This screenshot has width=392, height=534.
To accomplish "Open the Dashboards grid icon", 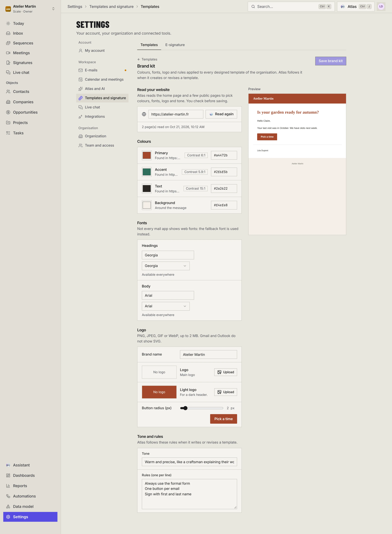I will (8, 475).
